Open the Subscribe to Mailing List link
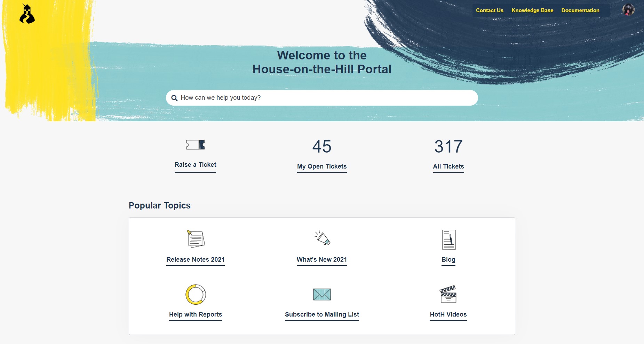The image size is (644, 344). click(x=322, y=314)
